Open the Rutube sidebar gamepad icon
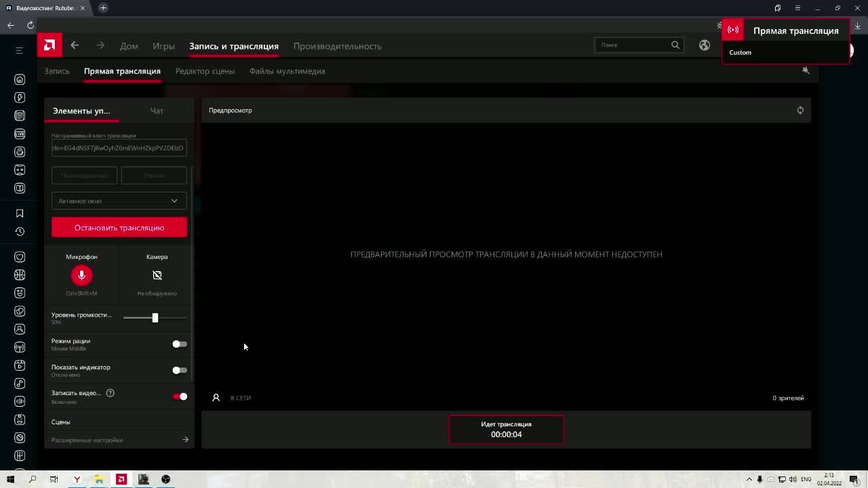This screenshot has width=868, height=488. (x=20, y=170)
